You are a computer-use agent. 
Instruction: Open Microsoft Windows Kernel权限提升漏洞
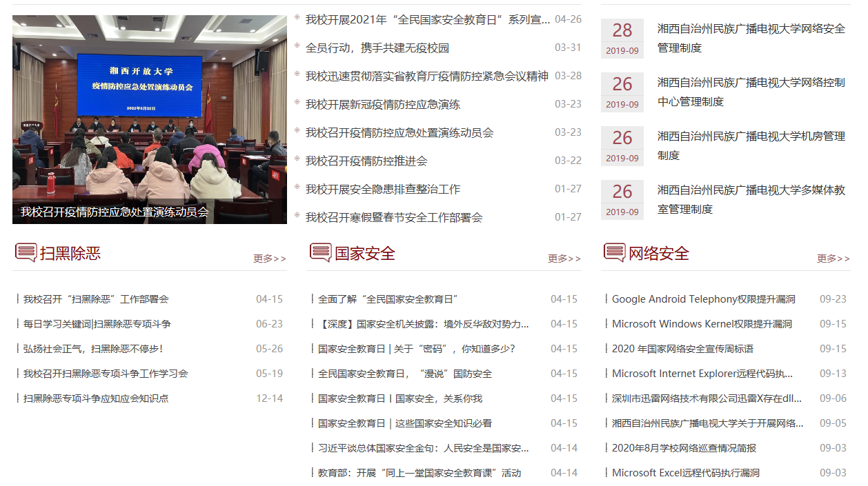pyautogui.click(x=702, y=324)
